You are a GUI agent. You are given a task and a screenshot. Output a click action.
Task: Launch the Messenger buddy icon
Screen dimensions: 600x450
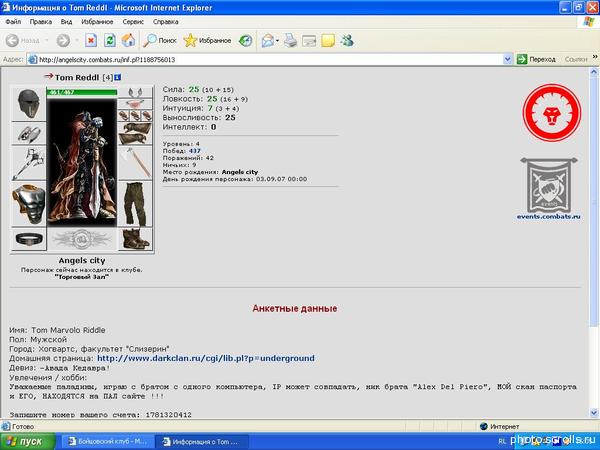[x=347, y=40]
